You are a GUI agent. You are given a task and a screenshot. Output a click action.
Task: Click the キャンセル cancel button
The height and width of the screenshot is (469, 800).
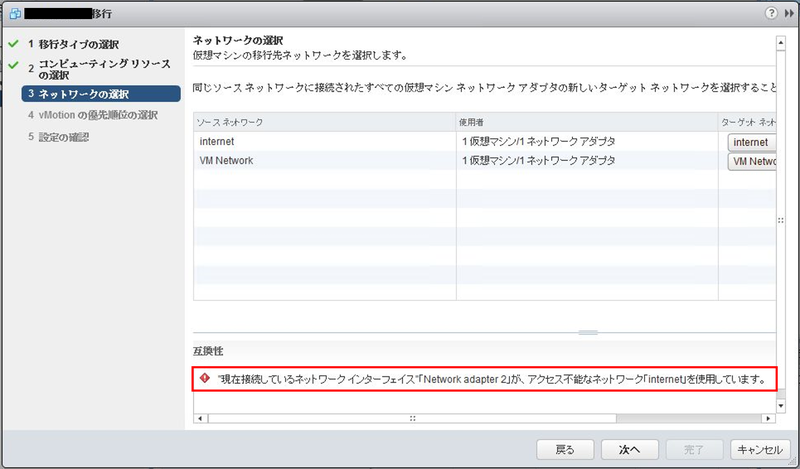[x=760, y=450]
